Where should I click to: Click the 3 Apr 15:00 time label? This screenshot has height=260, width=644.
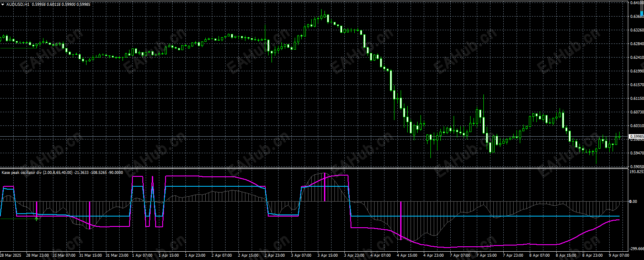tap(328, 255)
